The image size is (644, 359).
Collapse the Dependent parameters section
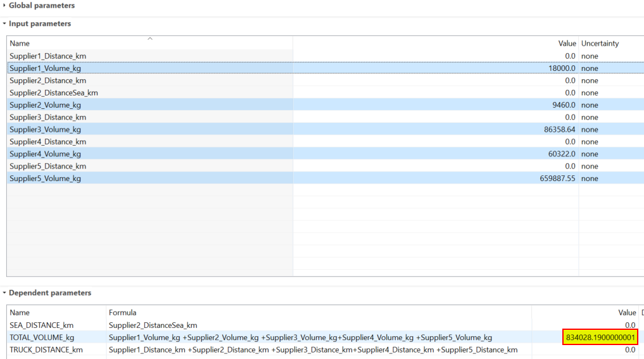coord(5,293)
